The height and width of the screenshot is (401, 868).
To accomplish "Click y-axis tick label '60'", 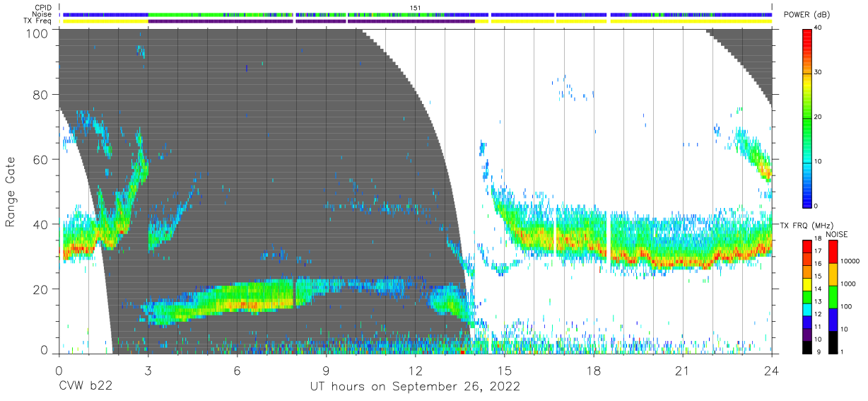I will (x=41, y=160).
